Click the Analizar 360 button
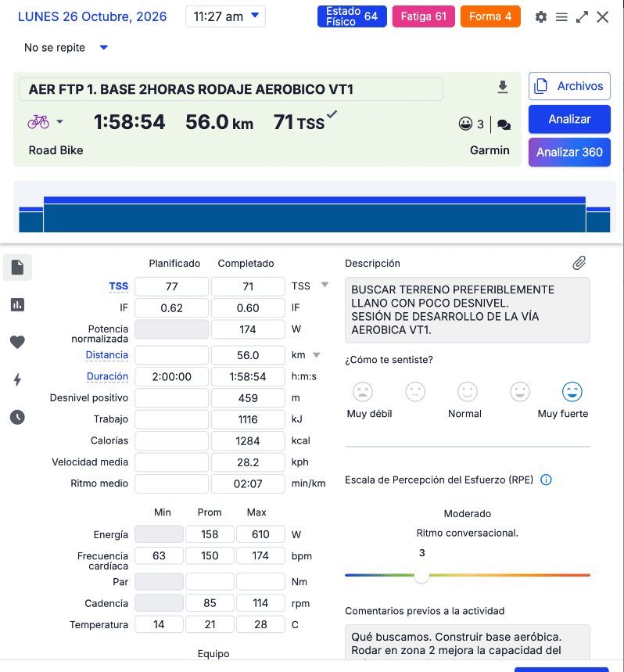The image size is (624, 672). tap(569, 152)
